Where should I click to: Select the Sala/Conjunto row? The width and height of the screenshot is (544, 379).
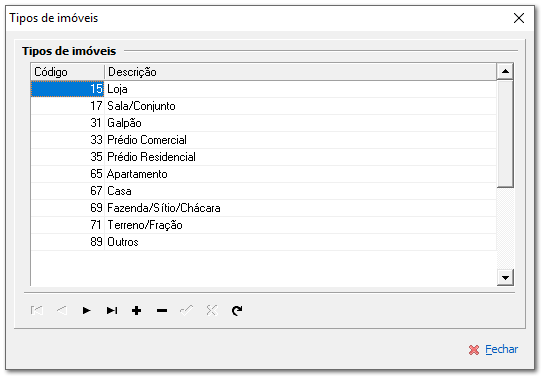coord(264,106)
